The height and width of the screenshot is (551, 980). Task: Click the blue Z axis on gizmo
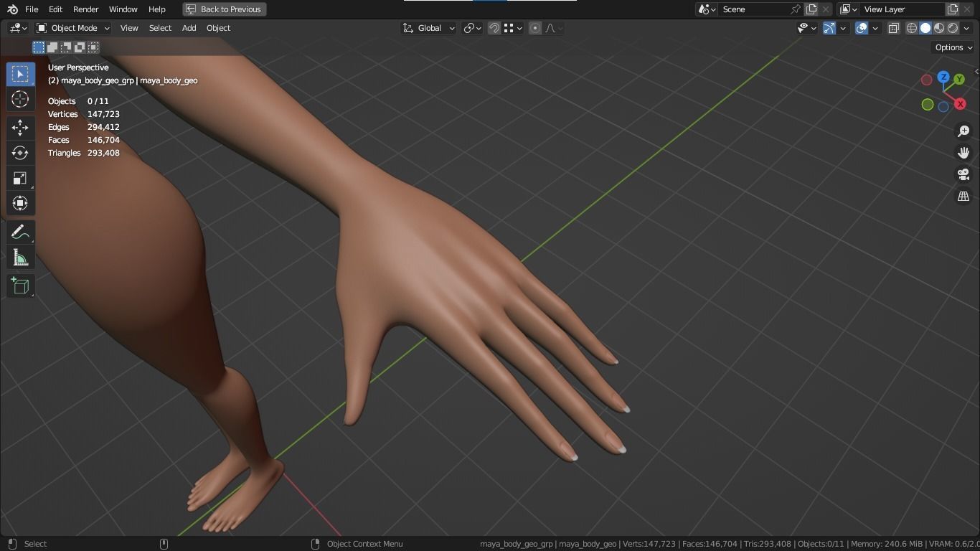[x=943, y=77]
